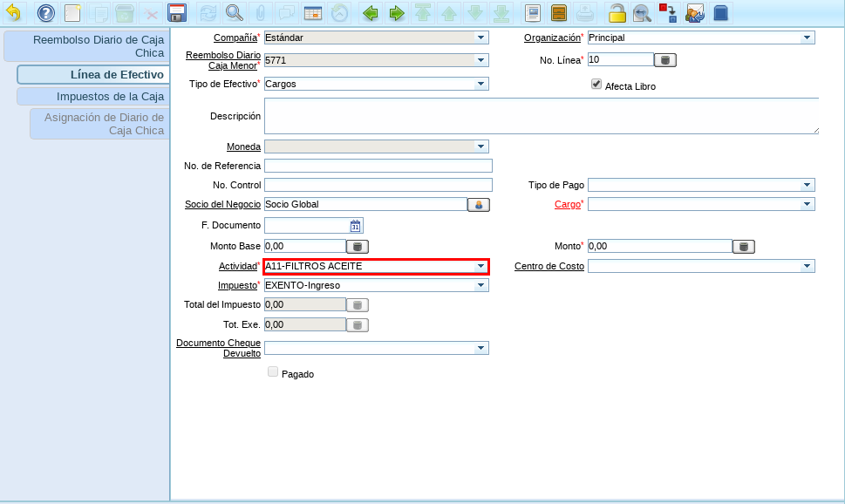
Task: Open the Help icon in toolbar
Action: tap(46, 12)
